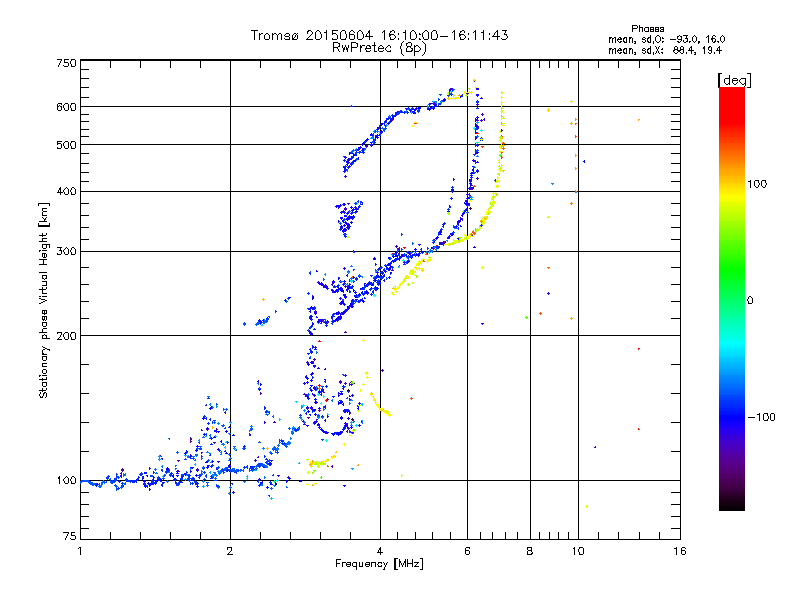Click the y-axis tick label '200'

(66, 336)
